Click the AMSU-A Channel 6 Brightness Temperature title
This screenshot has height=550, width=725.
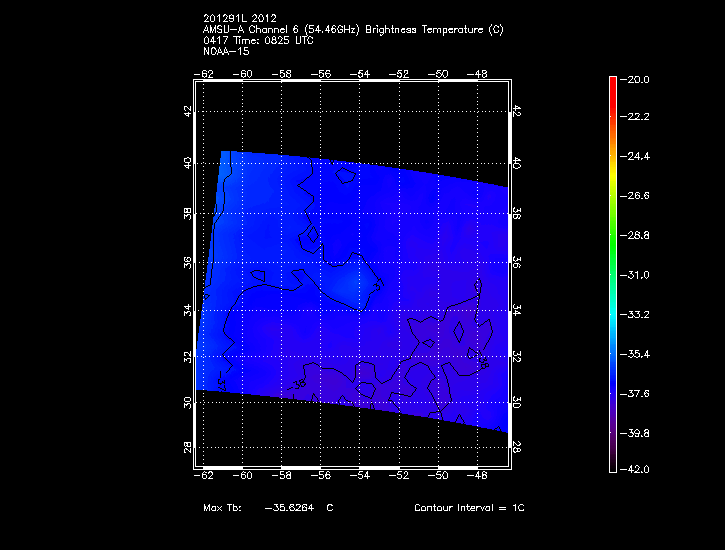coord(353,30)
